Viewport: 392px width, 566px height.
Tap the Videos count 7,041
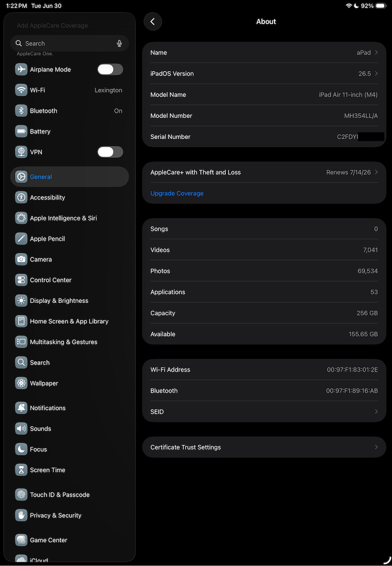(370, 250)
